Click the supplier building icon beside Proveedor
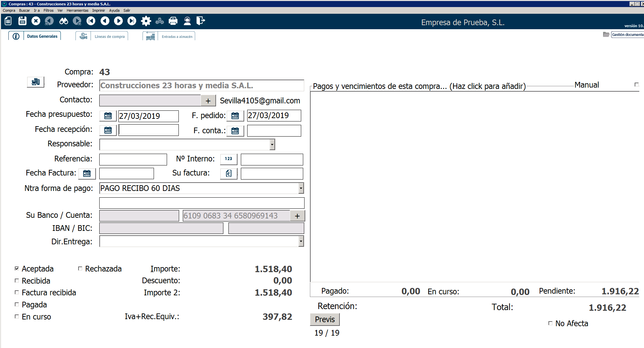 [36, 82]
